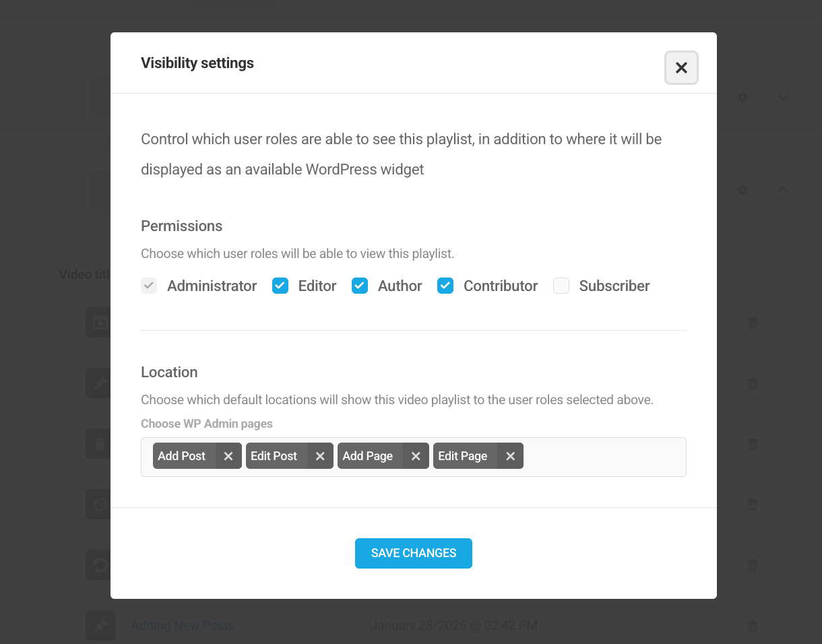Image resolution: width=822 pixels, height=644 pixels.
Task: Remove the Edit Page admin page tag
Action: (x=510, y=455)
